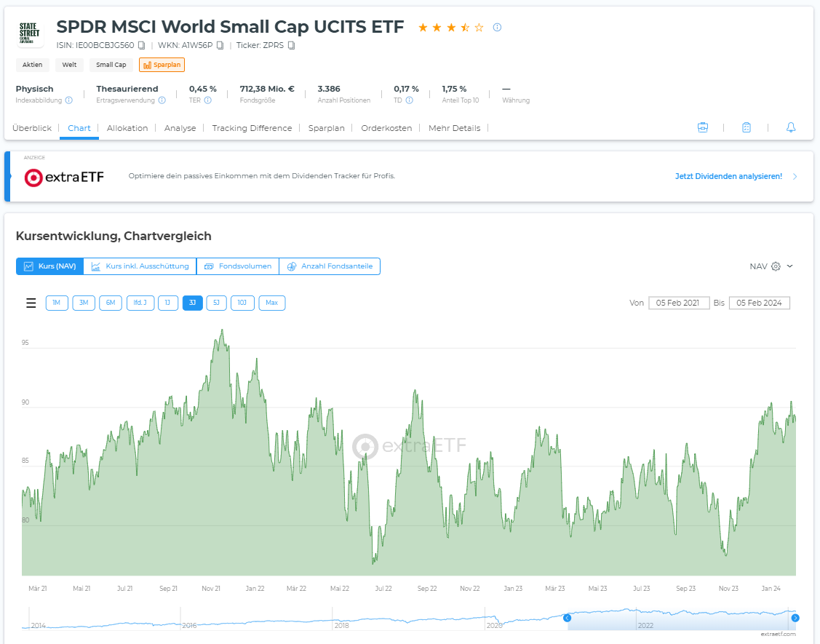Copy the ticker ZPRS via copy icon
The height and width of the screenshot is (644, 820).
click(x=291, y=46)
